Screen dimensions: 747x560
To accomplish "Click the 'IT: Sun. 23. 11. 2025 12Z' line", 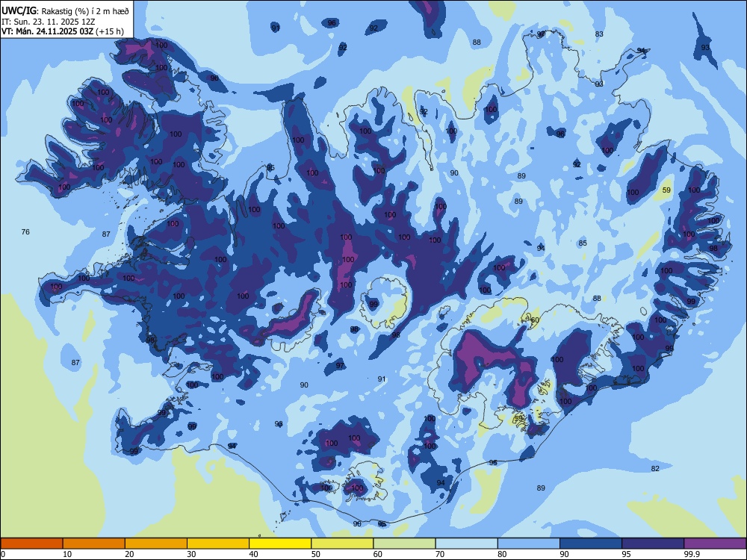I will 48,22.
